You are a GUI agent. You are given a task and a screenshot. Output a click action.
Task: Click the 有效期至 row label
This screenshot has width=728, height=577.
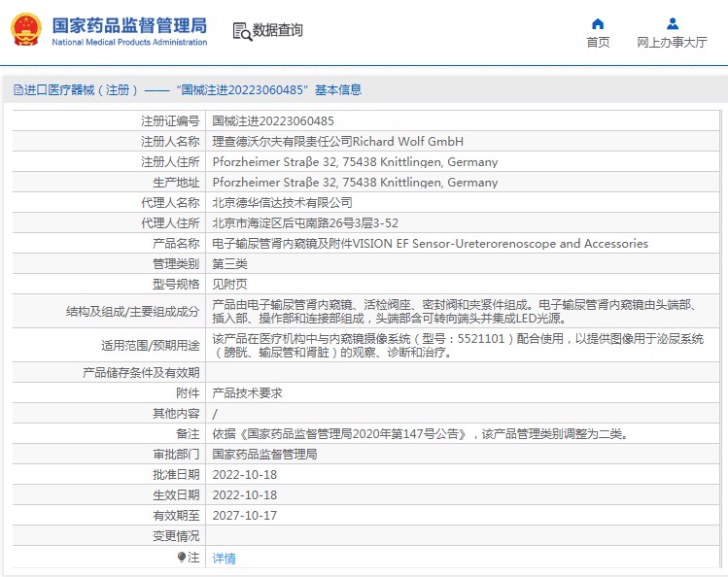pyautogui.click(x=176, y=515)
